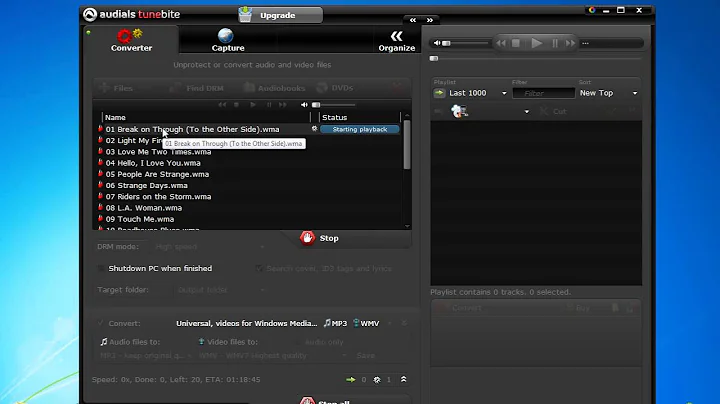Toggle the Convert checkbox
The image size is (720, 404).
click(x=101, y=323)
